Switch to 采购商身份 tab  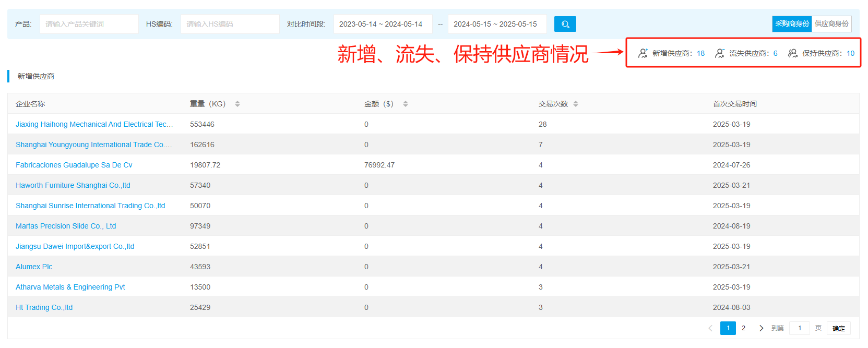click(792, 23)
